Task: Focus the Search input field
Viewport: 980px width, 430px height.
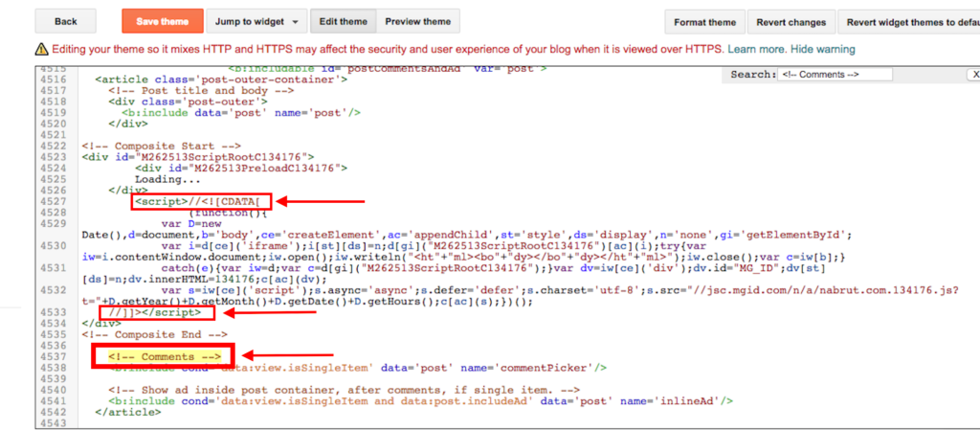Action: [x=835, y=75]
